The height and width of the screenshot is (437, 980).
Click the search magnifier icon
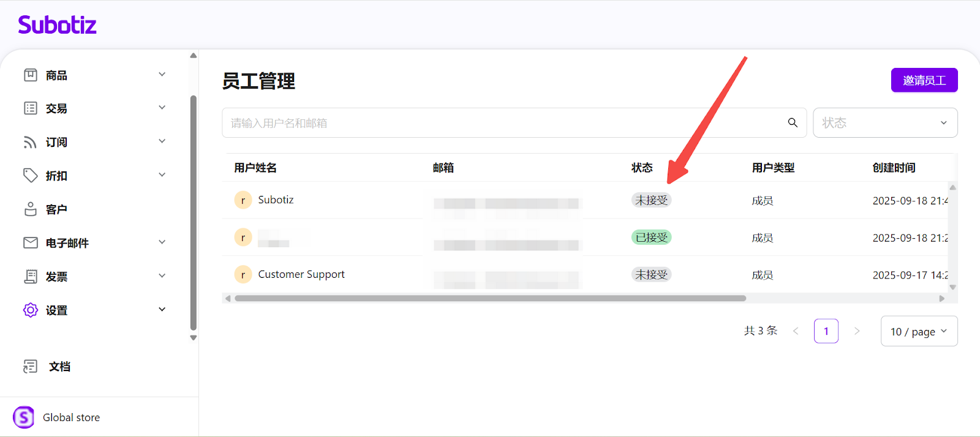coord(793,123)
